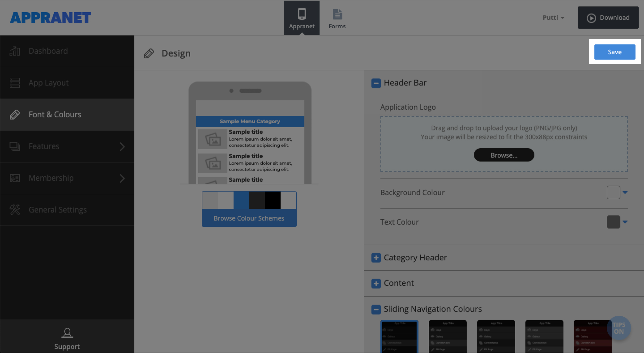Screen dimensions: 644x353
Task: Click the Appranet phone icon
Action: (x=302, y=14)
